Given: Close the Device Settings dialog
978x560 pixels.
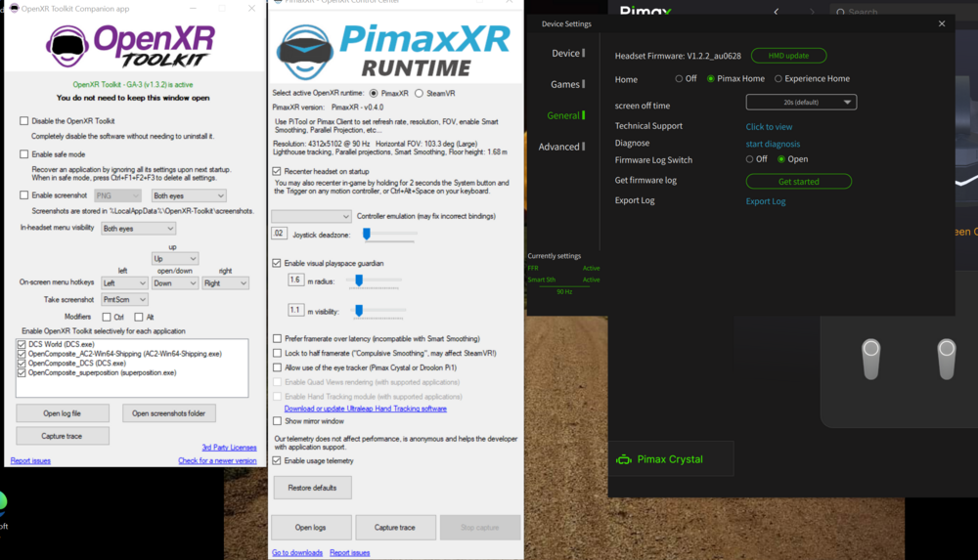Looking at the screenshot, I should (942, 23).
